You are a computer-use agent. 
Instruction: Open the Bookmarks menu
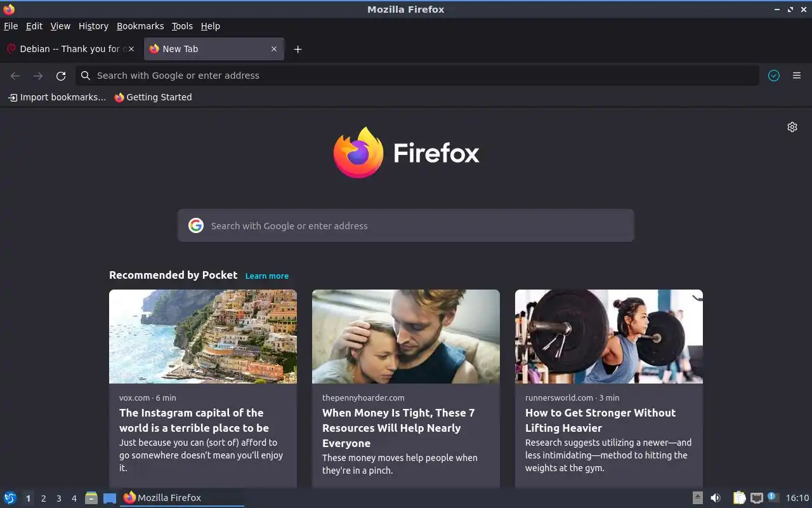140,26
